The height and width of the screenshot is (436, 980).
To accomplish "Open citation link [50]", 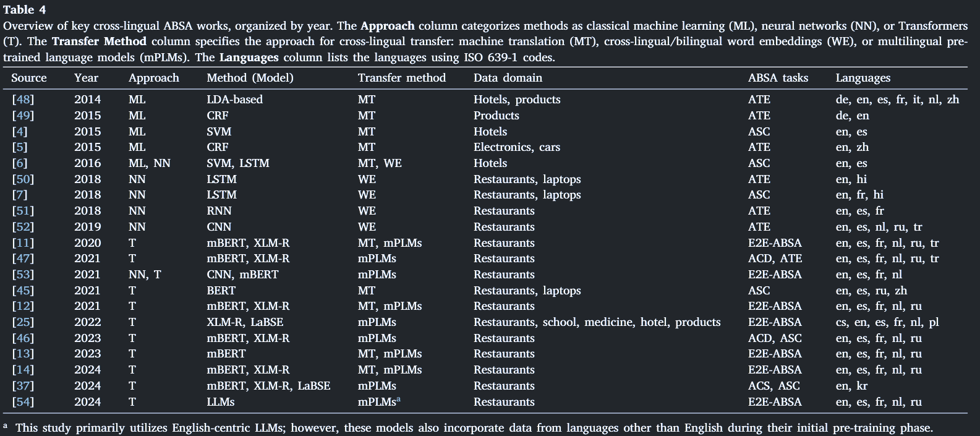I will [23, 179].
